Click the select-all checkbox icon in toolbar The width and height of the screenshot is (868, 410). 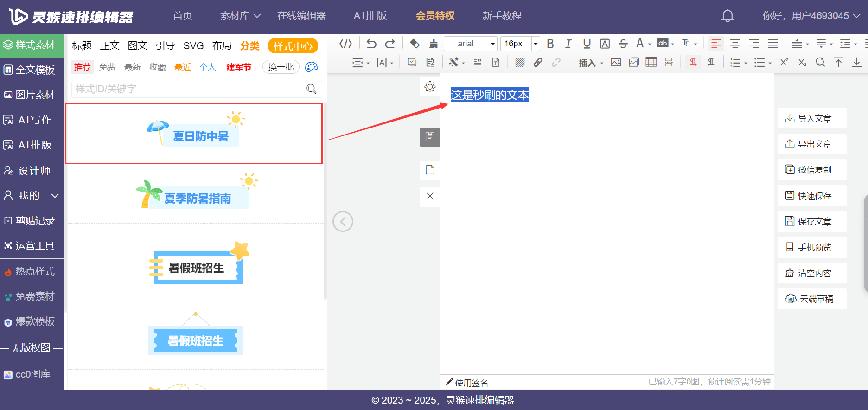(412, 62)
